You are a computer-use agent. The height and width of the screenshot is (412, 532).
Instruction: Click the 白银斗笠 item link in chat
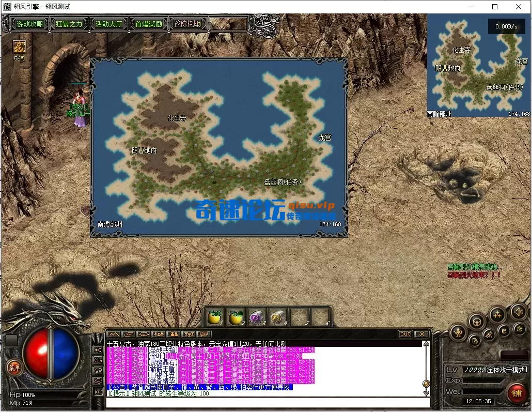164,375
